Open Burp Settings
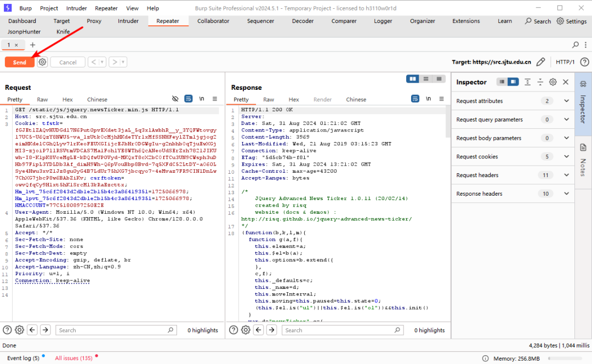Viewport: 592px width, 364px height. [572, 21]
